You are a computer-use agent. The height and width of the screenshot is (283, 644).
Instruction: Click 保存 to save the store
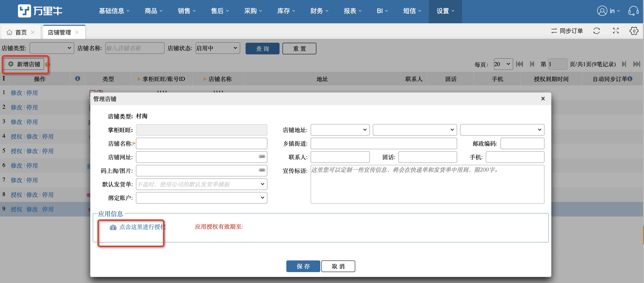[303, 266]
